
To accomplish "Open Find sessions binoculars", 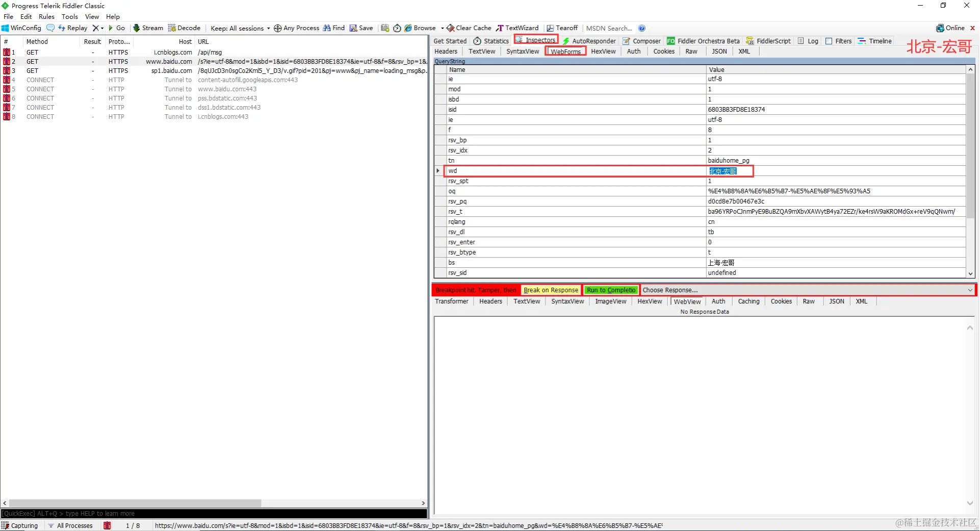I will coord(334,28).
